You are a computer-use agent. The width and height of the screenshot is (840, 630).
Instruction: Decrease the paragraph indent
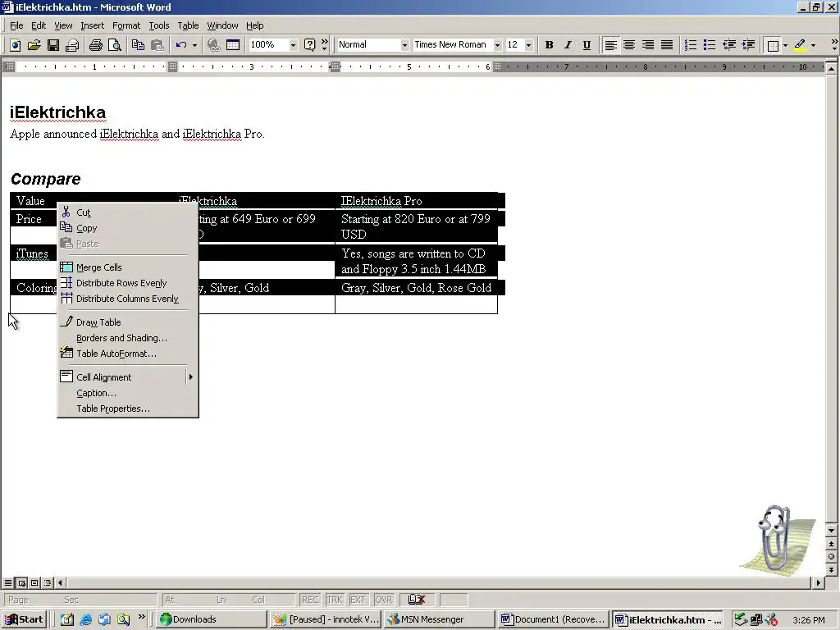point(729,45)
